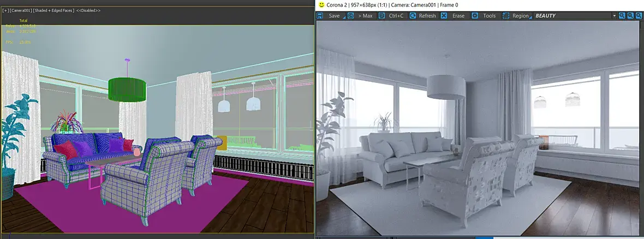This screenshot has width=644, height=239.
Task: Open the [+] viewport general menu
Action: tap(5, 10)
